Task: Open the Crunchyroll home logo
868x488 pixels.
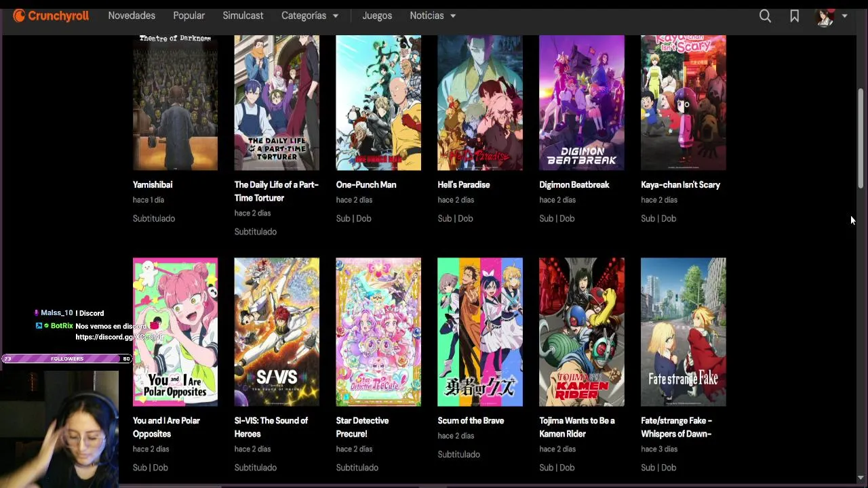Action: (51, 16)
